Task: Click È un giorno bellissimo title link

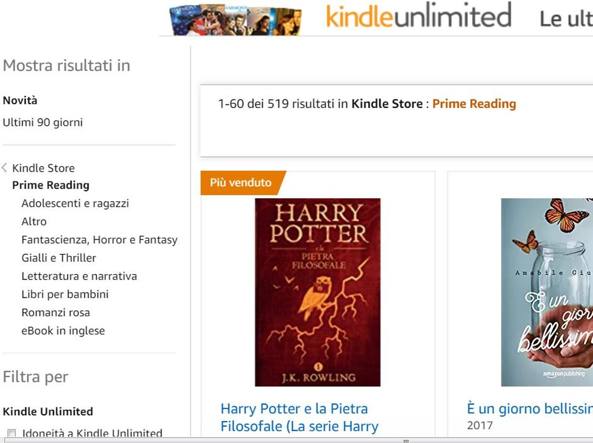Action: click(529, 409)
